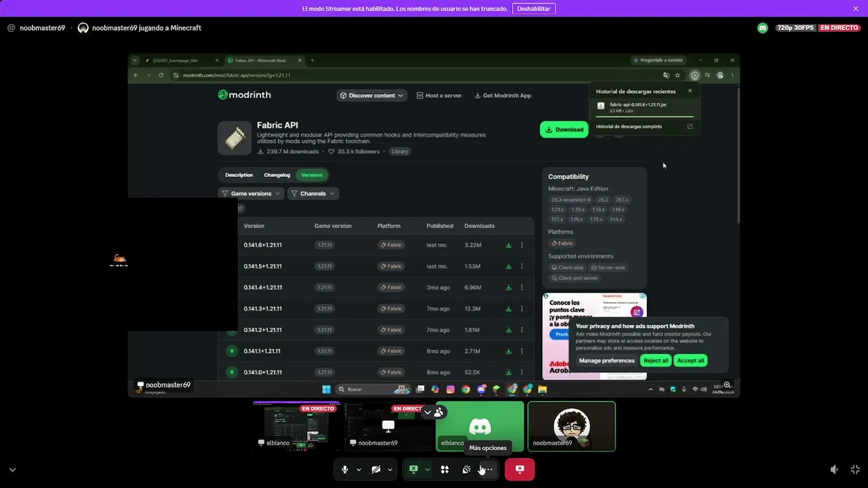Select noobmaster69's live stream thumbnail
Viewport: 868px width, 488px height.
(388, 426)
